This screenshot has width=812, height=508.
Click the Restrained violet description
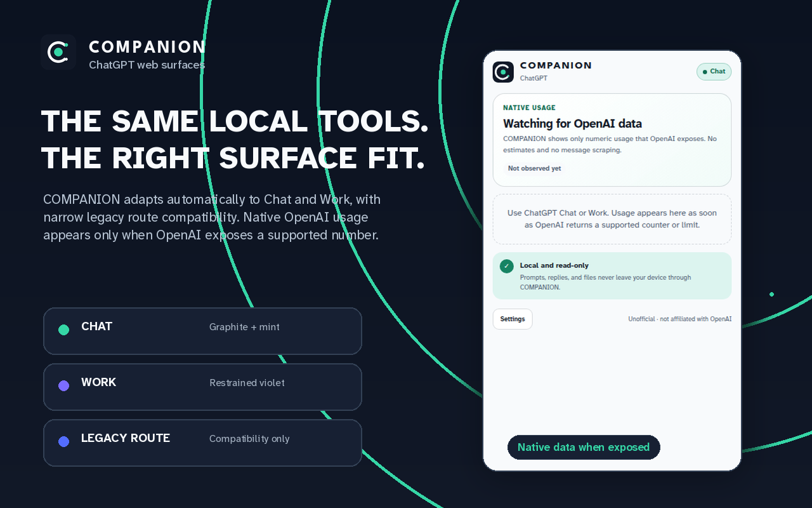[x=247, y=383]
